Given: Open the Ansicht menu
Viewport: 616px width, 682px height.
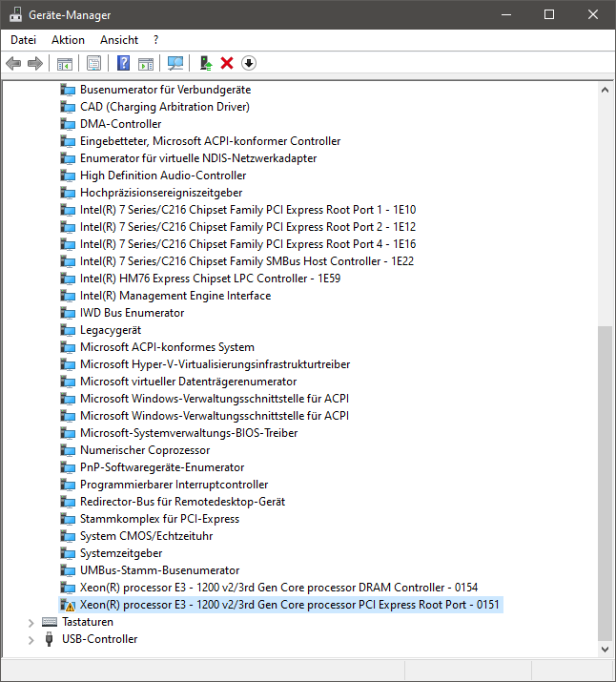Looking at the screenshot, I should coord(119,40).
